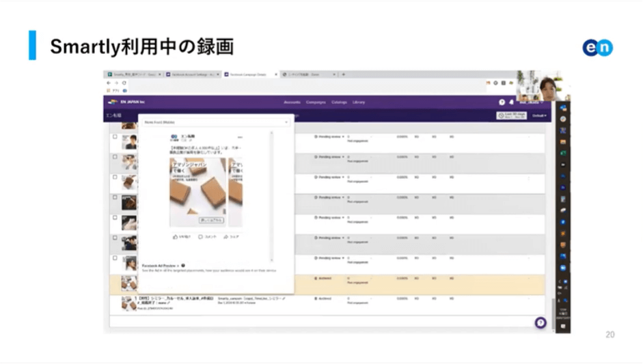Screen dimensions: 643x364
Task: Select the Facebook Campaign Details tab
Action: (x=251, y=74)
